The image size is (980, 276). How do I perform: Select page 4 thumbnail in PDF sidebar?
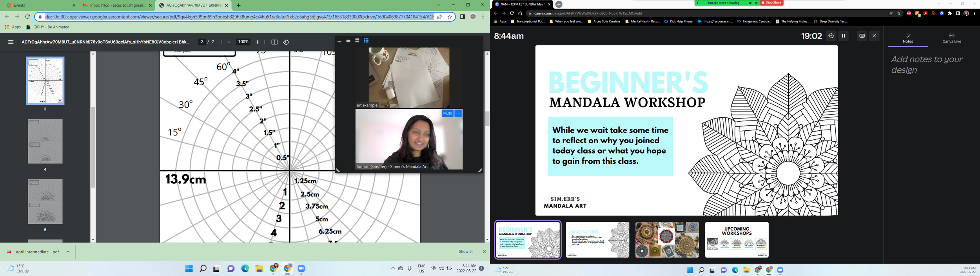45,141
